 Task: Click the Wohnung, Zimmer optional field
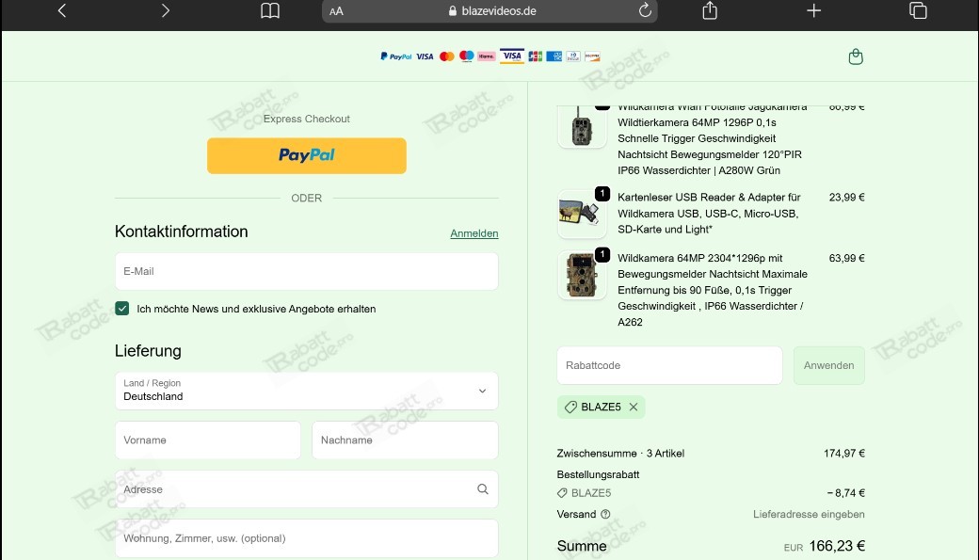307,538
